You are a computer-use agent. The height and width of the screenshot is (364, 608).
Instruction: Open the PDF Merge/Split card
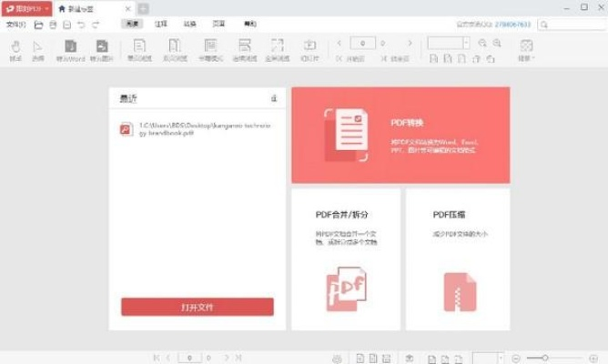tap(346, 259)
